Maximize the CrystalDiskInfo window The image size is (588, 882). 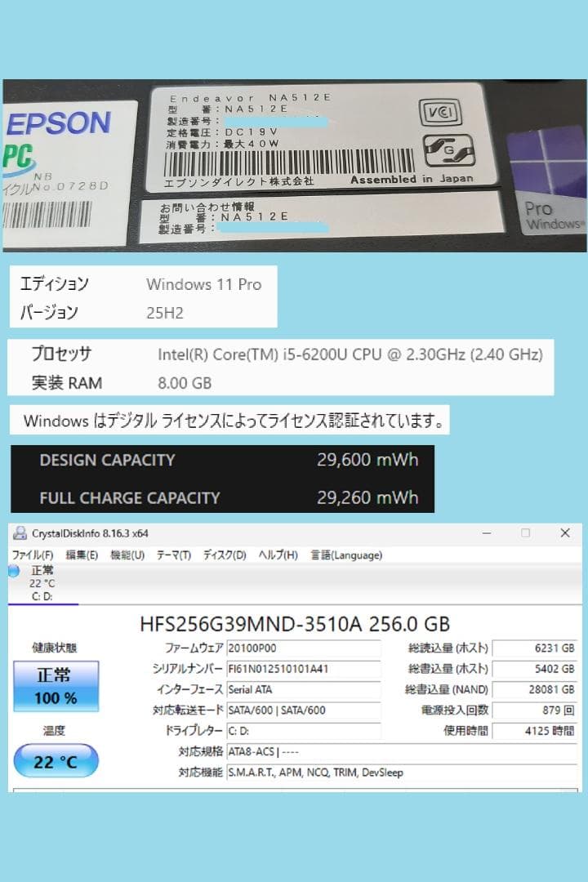(x=526, y=532)
